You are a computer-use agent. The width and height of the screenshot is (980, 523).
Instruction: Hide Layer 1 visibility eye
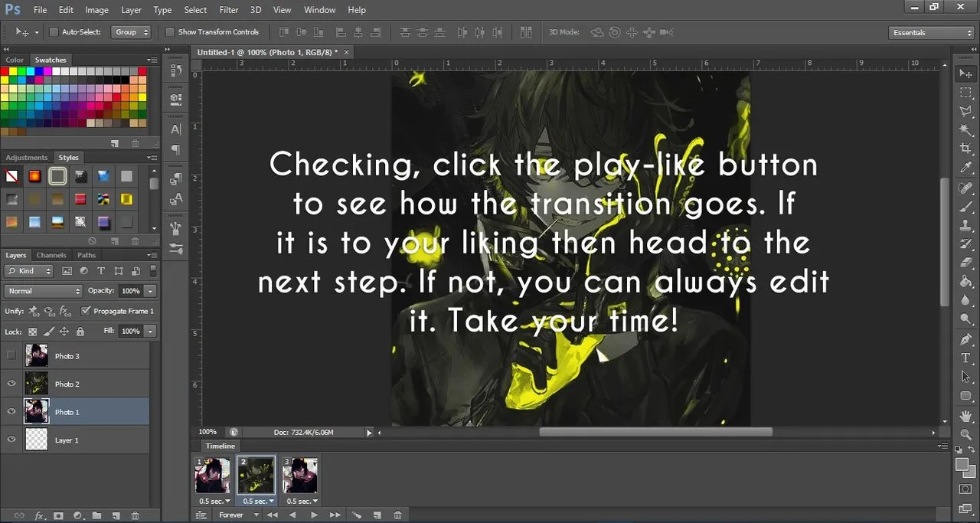tap(11, 440)
